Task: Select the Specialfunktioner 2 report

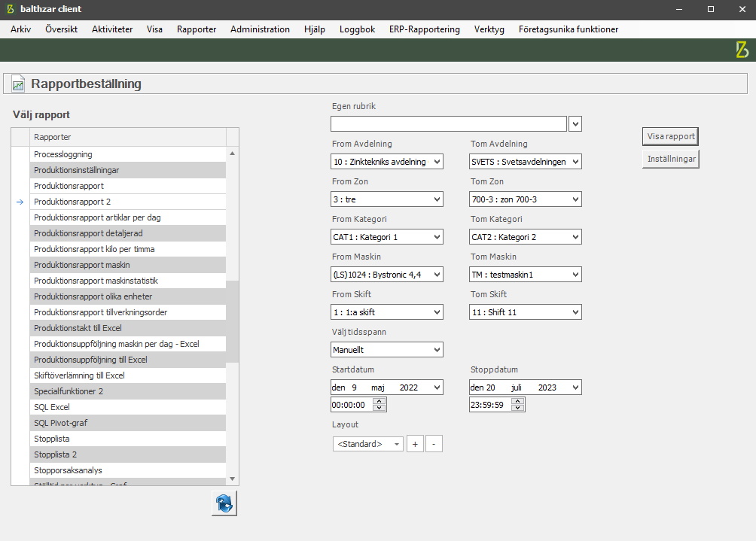Action: (x=128, y=391)
